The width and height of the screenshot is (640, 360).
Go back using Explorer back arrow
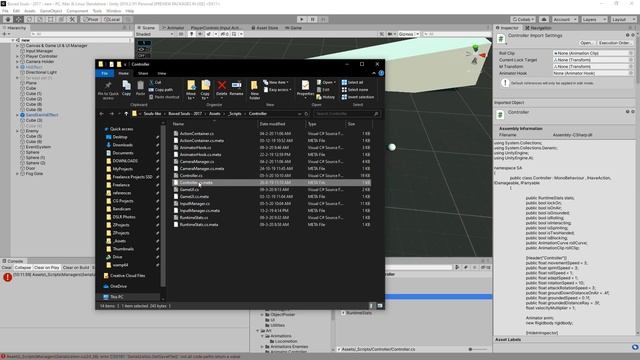point(102,114)
